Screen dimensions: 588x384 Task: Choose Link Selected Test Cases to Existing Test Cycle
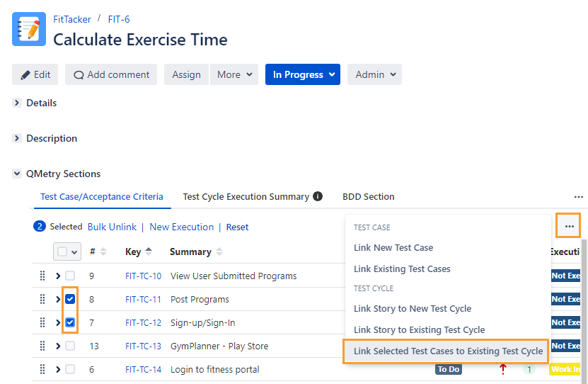447,351
